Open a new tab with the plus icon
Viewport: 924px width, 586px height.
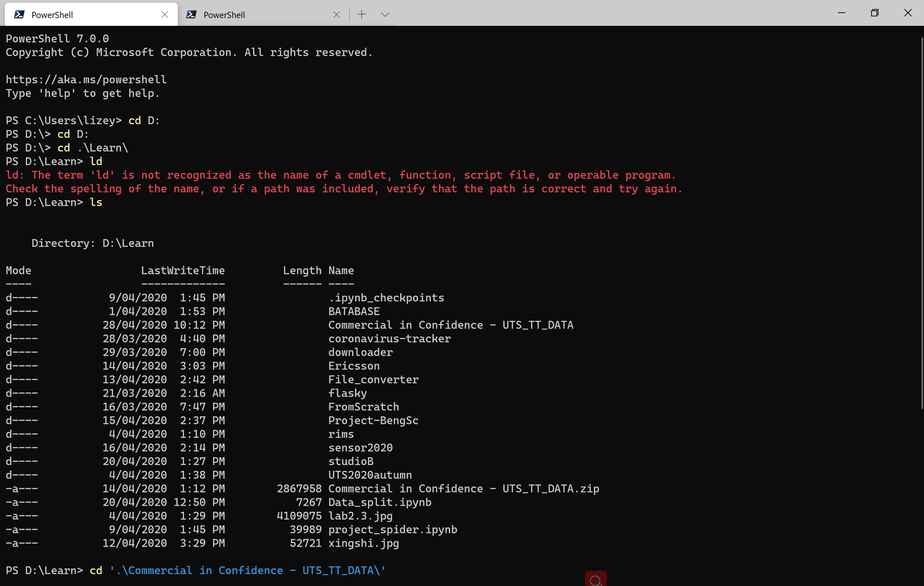pos(361,14)
